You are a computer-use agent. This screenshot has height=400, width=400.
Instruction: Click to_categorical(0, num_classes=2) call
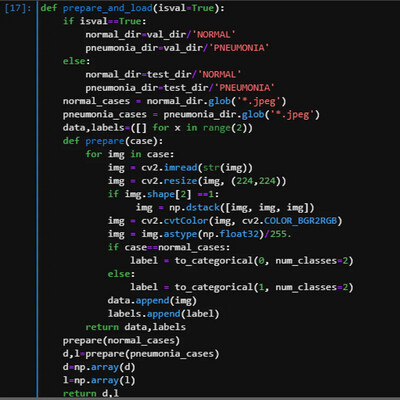coord(264,261)
